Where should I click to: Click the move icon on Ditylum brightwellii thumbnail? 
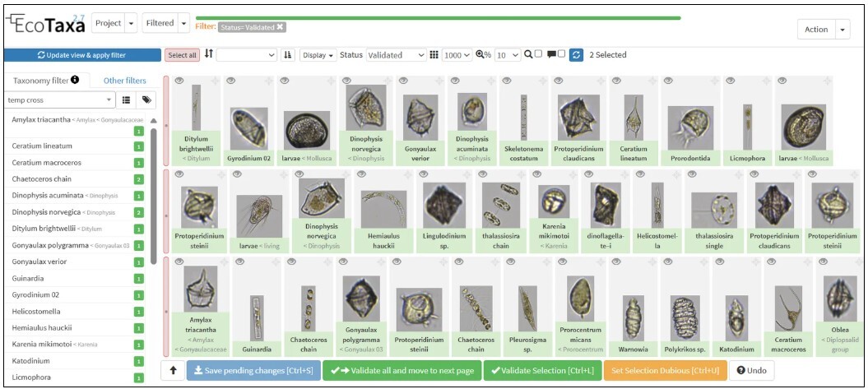216,81
